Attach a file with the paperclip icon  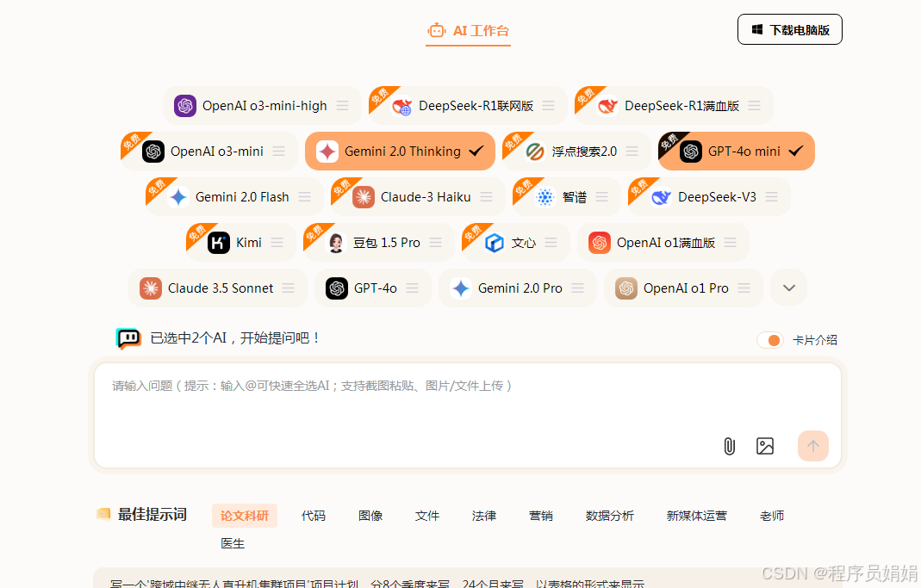[x=729, y=446]
